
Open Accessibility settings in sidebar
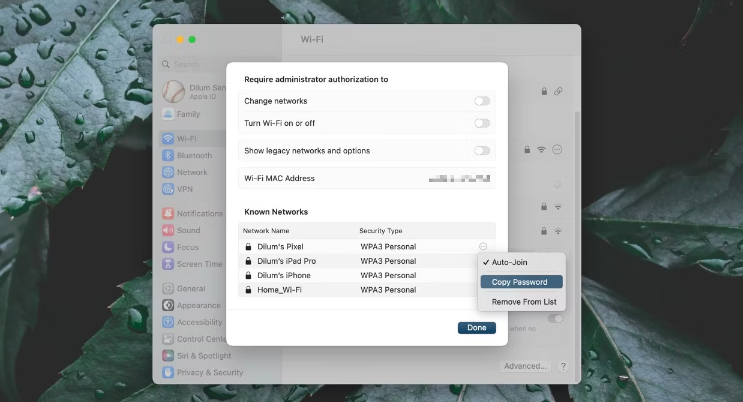pyautogui.click(x=193, y=322)
